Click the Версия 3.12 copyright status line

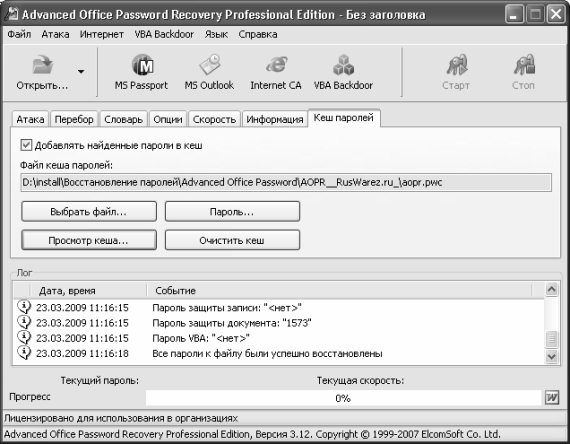click(x=252, y=434)
